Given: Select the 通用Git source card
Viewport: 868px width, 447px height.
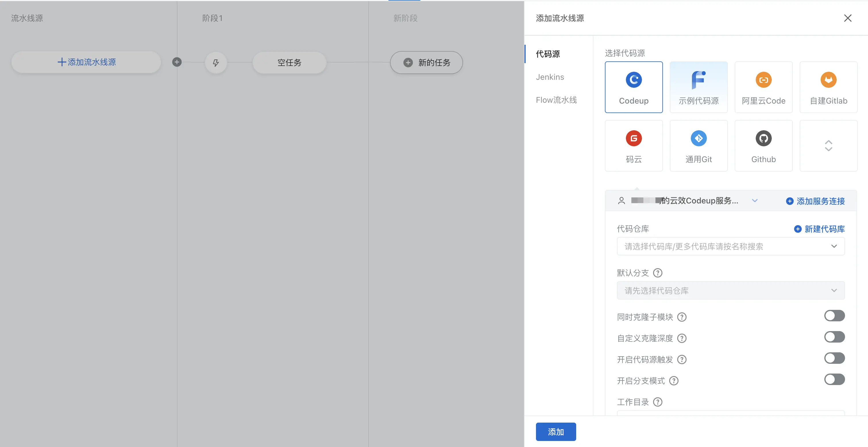Looking at the screenshot, I should coord(699,146).
